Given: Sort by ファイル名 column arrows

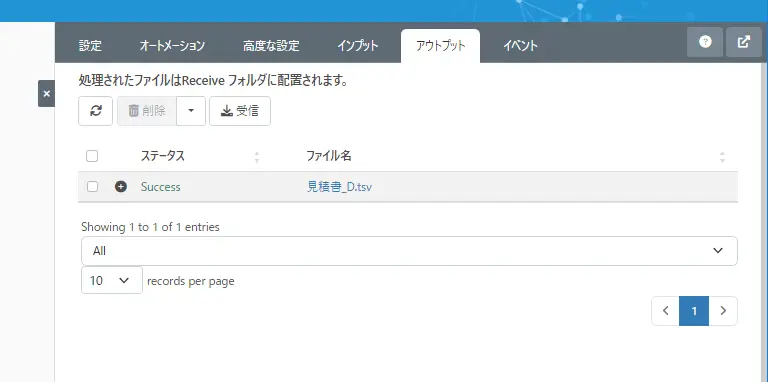Looking at the screenshot, I should point(722,157).
